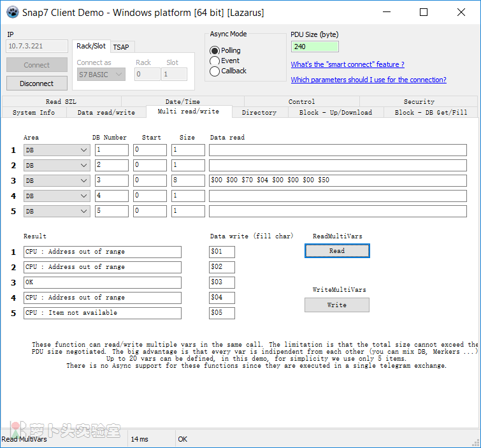Open the Security tab

click(x=419, y=101)
